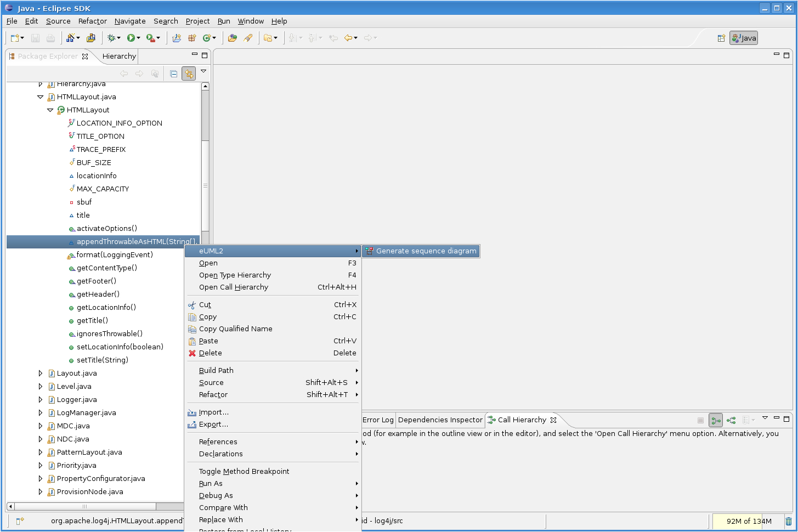Collapse the HTMLLayout.java tree node

click(40, 97)
